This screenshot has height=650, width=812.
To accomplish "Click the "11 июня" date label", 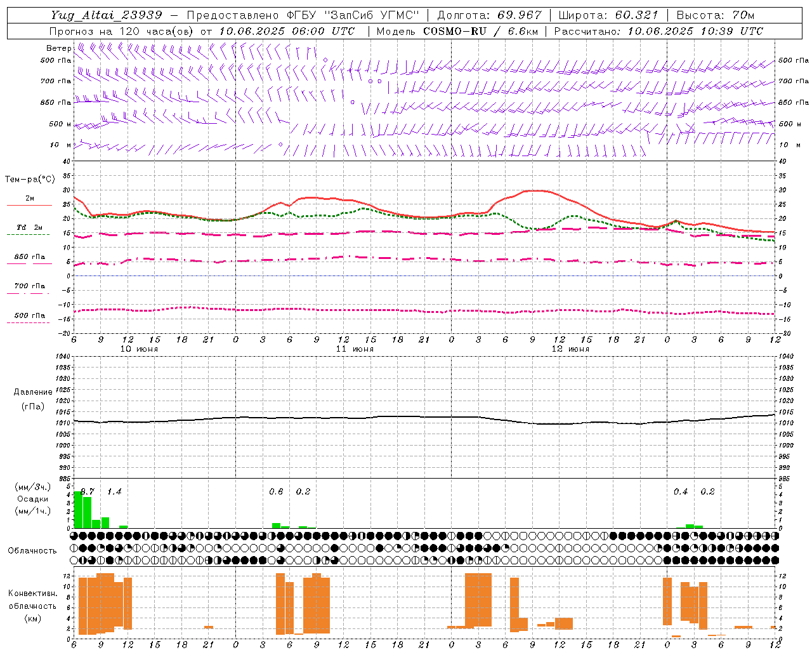I will point(355,349).
